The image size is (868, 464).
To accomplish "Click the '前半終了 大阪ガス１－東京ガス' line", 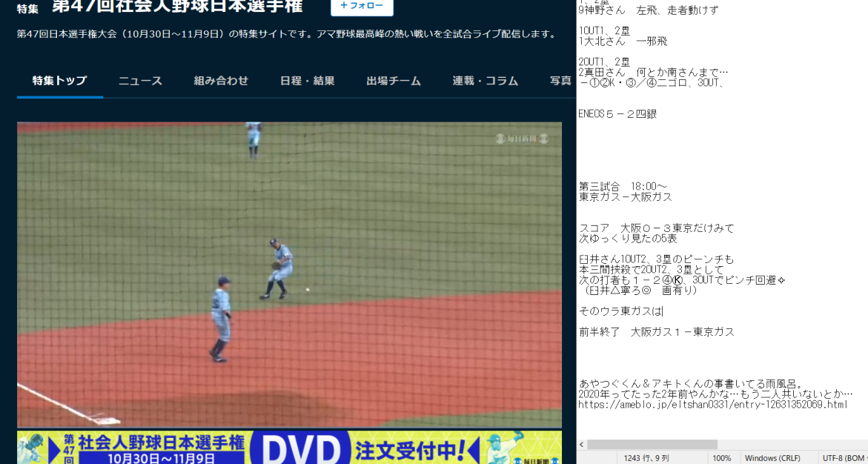I will click(x=657, y=332).
